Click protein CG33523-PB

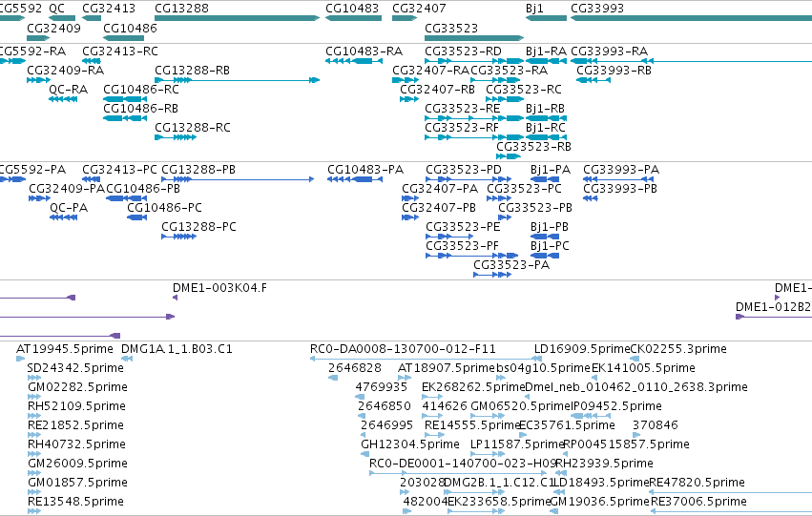(x=505, y=217)
